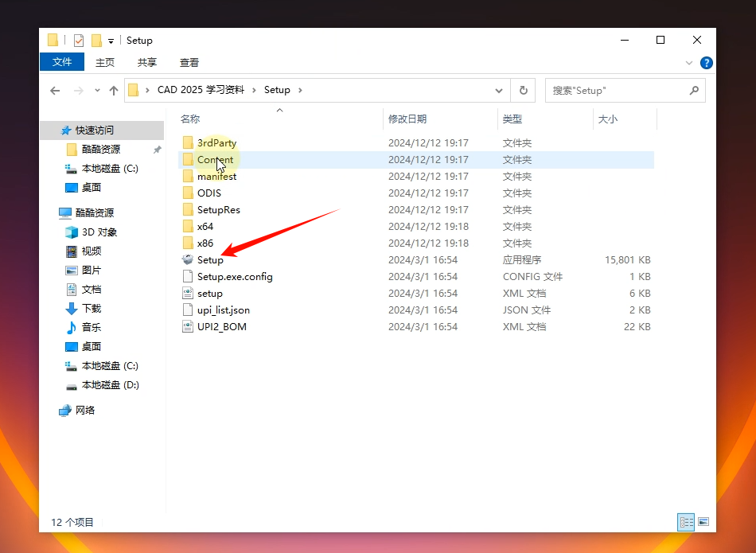
Task: Open the x64 folder
Action: 205,227
